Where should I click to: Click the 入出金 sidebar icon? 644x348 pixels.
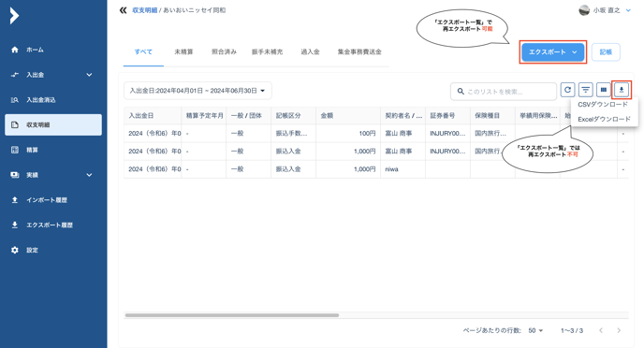click(x=15, y=75)
